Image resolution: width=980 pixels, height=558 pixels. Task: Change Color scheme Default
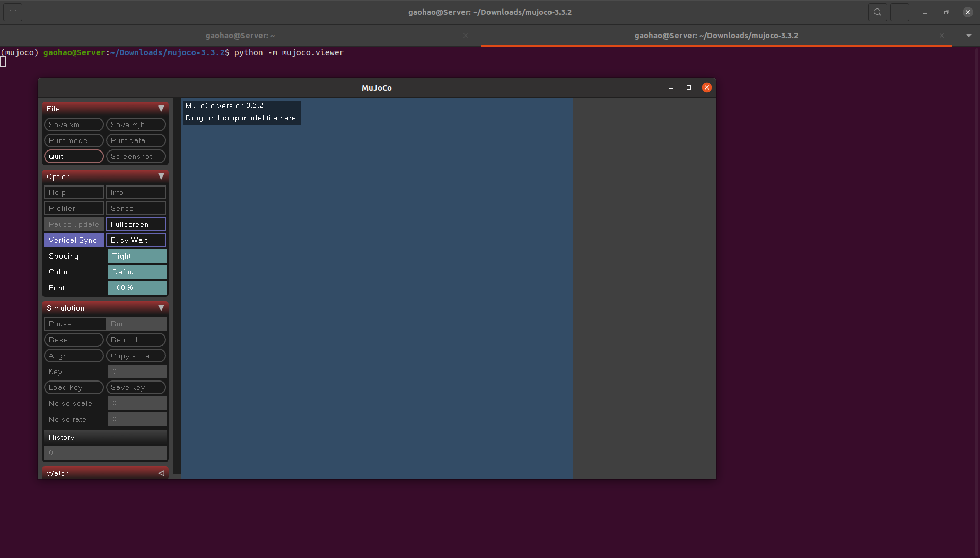(137, 272)
